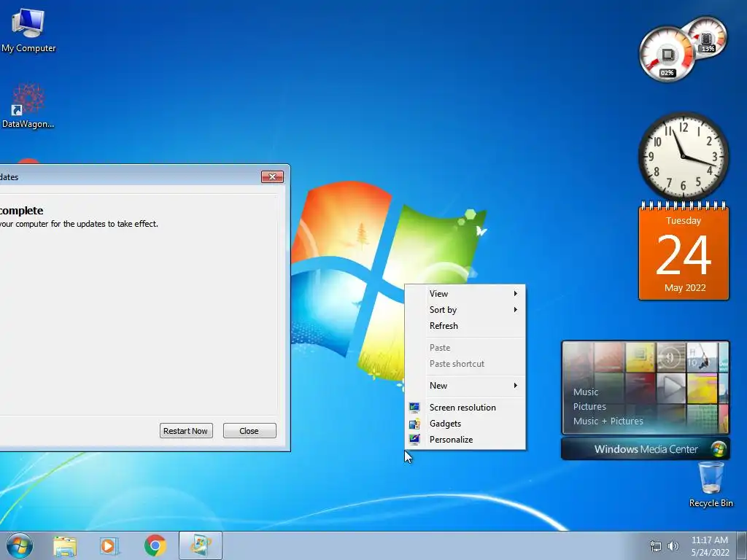Viewport: 747px width, 560px height.
Task: Choose Gadgets from the context menu
Action: (465, 424)
